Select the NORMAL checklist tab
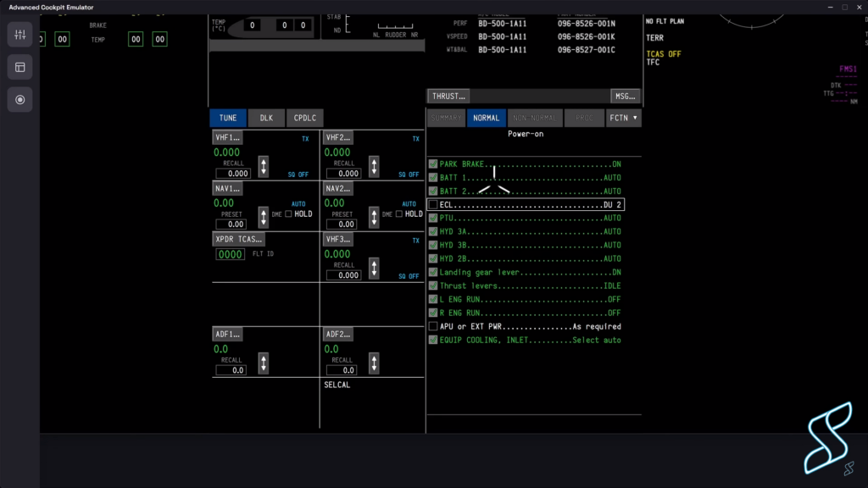 pos(486,118)
